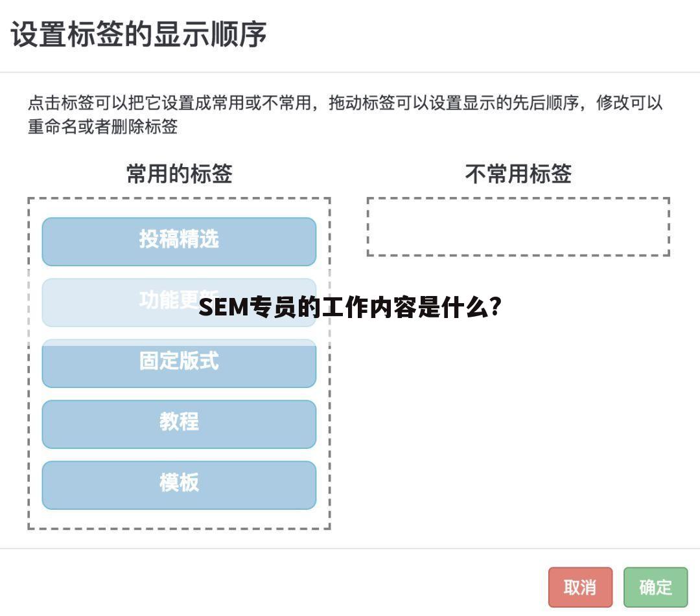This screenshot has height=616, width=700.
Task: Click green 确定 to save tag order
Action: coord(656,587)
